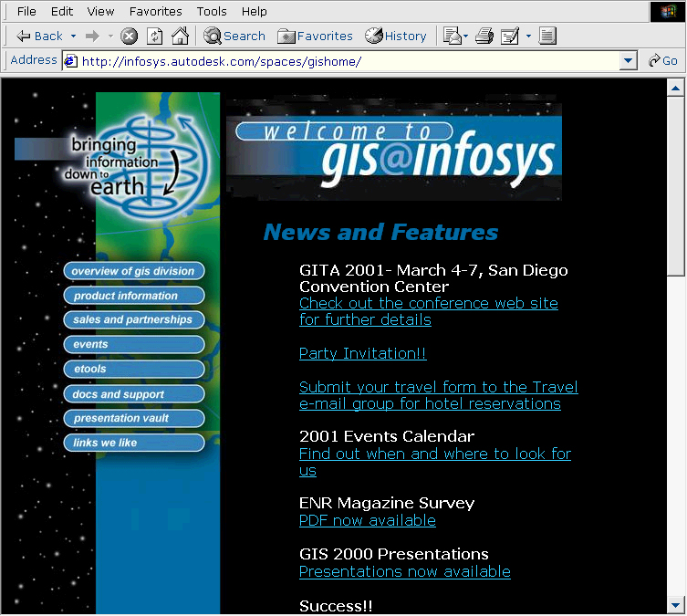Click the '2001 Events Calendar' text
The height and width of the screenshot is (616, 687).
tap(387, 436)
